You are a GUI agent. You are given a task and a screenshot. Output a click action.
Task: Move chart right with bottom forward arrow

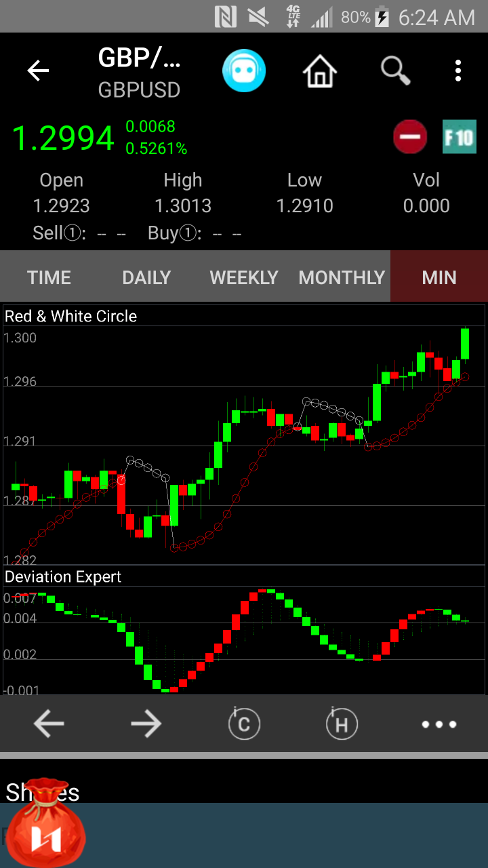pyautogui.click(x=146, y=724)
